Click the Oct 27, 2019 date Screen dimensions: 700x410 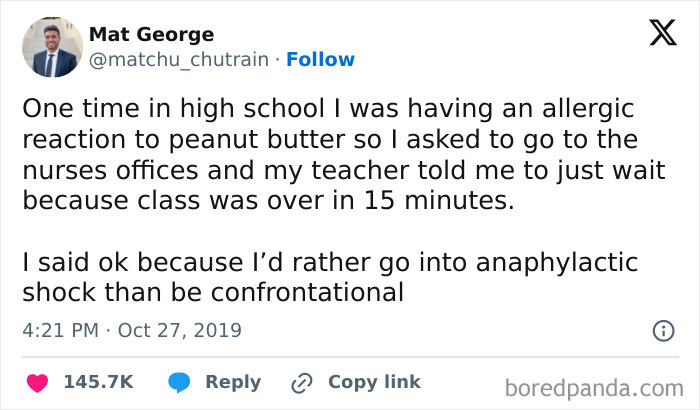pyautogui.click(x=180, y=330)
